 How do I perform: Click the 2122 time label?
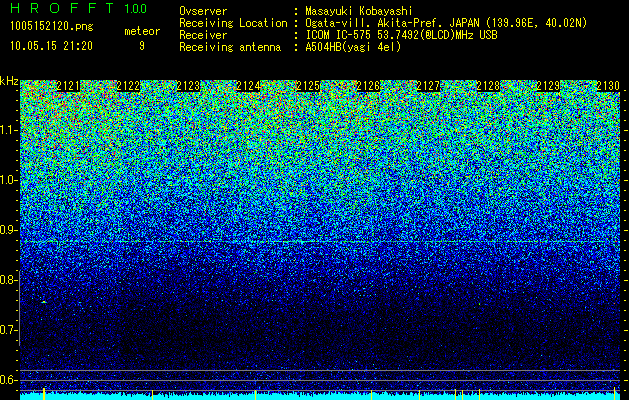[x=128, y=86]
